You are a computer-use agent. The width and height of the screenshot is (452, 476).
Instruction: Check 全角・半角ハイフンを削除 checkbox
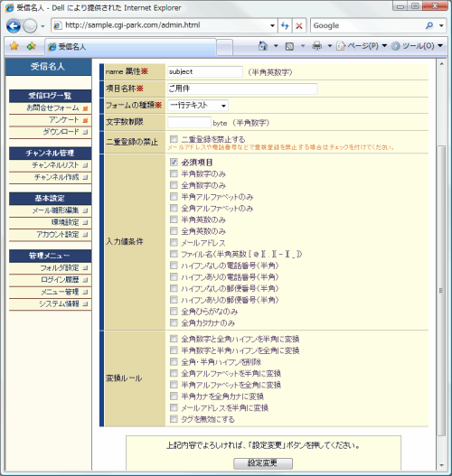point(174,361)
